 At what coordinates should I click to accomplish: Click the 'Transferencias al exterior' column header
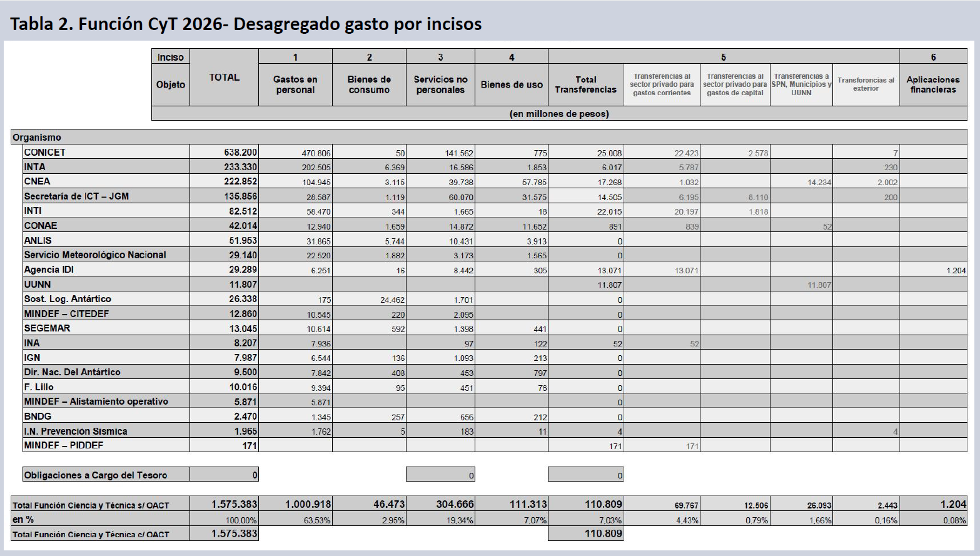pos(866,84)
